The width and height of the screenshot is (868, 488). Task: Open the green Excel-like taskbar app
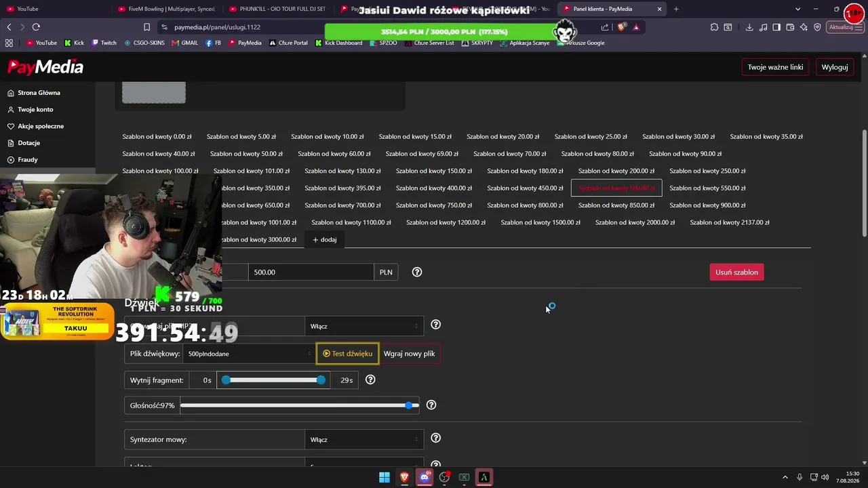[464, 477]
